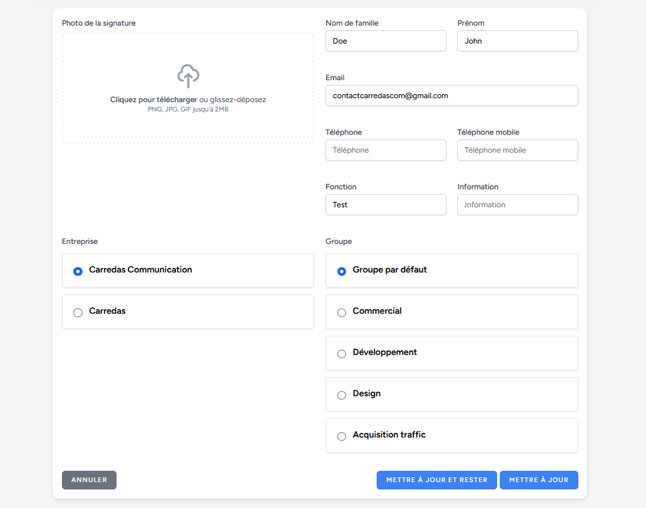Select the Commercial group radio button
This screenshot has width=646, height=508.
[x=342, y=313]
